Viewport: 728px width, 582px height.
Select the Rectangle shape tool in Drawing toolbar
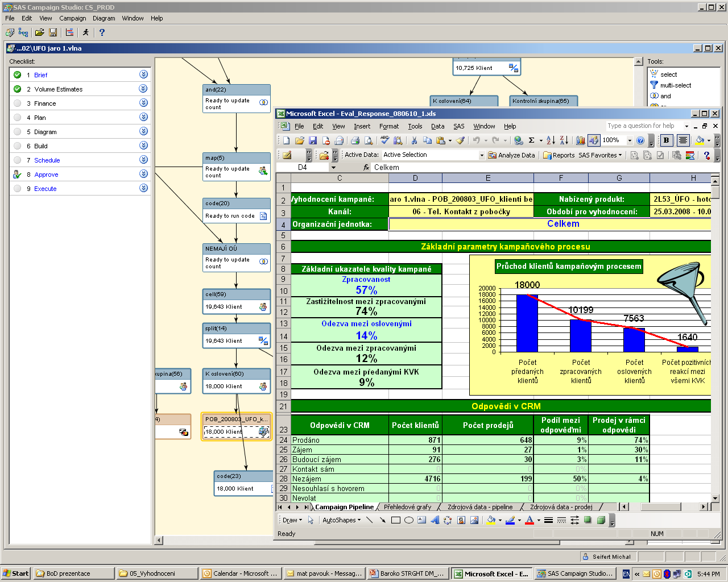pyautogui.click(x=396, y=520)
